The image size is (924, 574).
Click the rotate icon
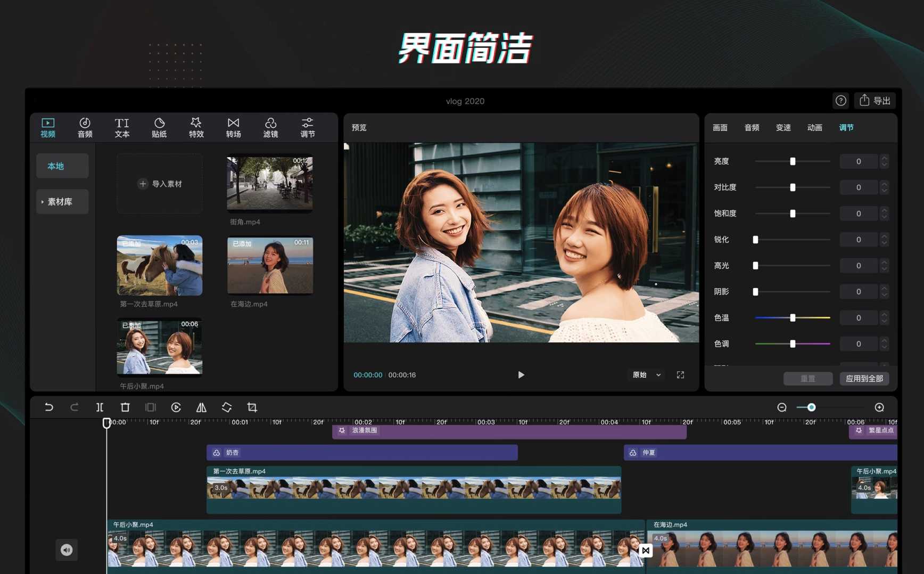[227, 407]
